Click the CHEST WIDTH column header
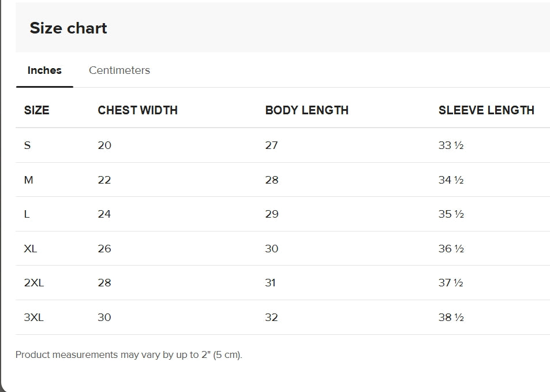This screenshot has width=550, height=392. point(137,110)
